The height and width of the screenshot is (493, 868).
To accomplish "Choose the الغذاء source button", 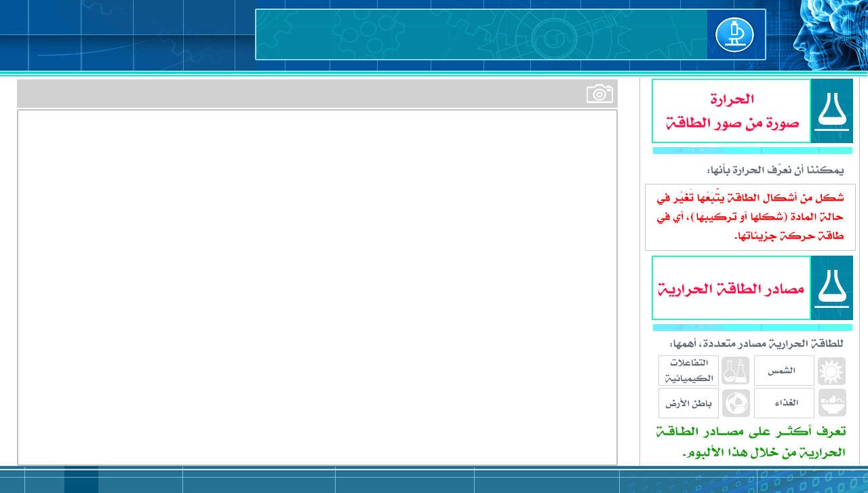I will 783,403.
